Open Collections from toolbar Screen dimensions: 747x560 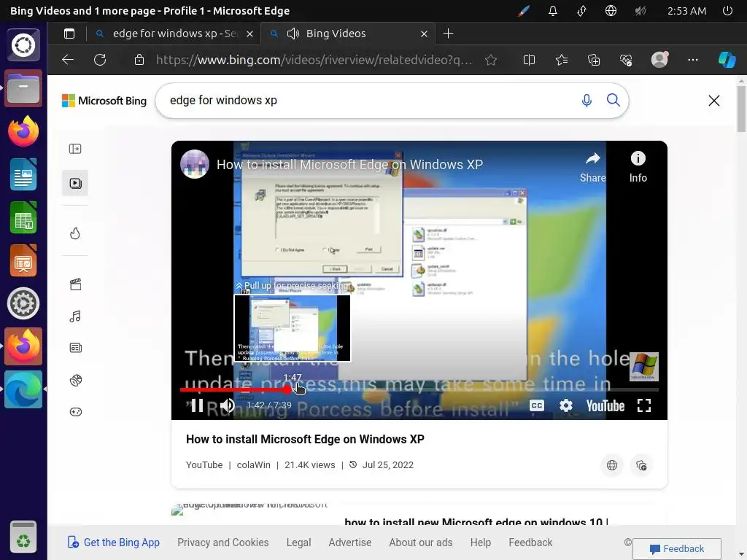point(594,60)
